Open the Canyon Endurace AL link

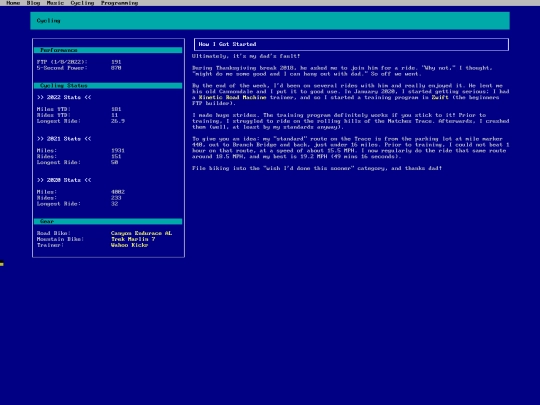point(142,233)
